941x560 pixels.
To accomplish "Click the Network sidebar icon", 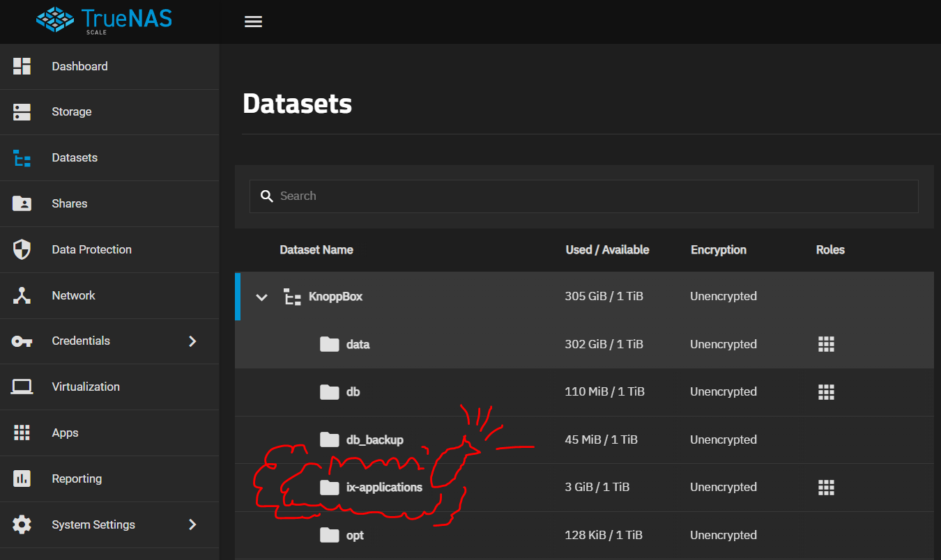I will [x=22, y=295].
